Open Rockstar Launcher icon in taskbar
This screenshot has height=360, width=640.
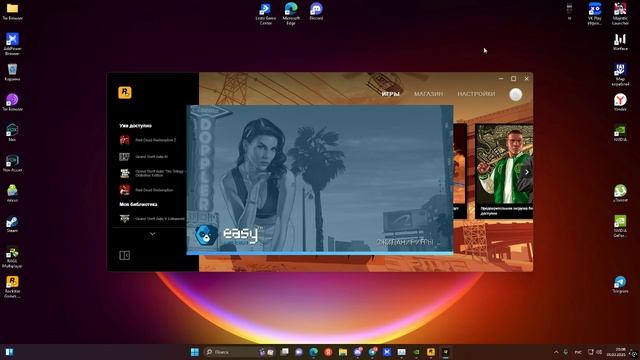click(431, 352)
